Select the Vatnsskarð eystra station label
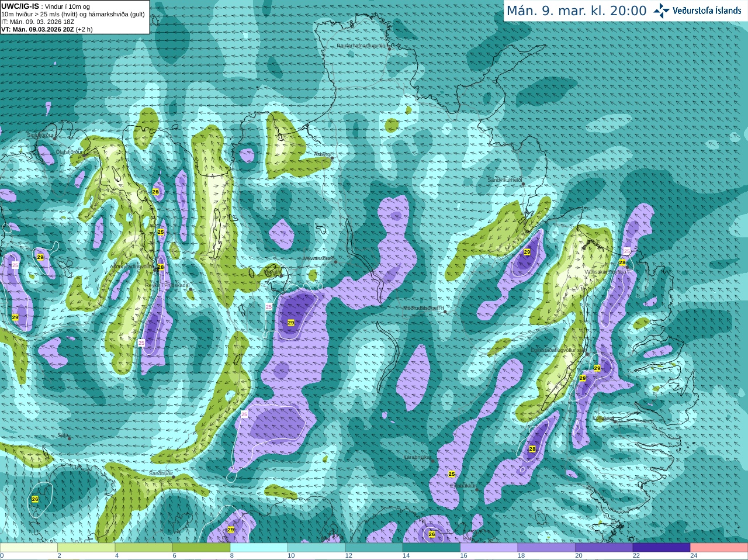 604,272
